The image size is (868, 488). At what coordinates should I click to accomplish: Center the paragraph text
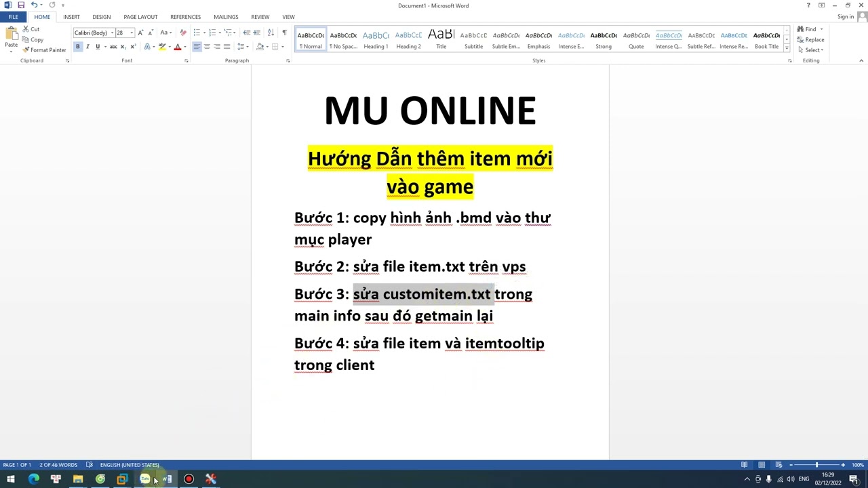[207, 47]
